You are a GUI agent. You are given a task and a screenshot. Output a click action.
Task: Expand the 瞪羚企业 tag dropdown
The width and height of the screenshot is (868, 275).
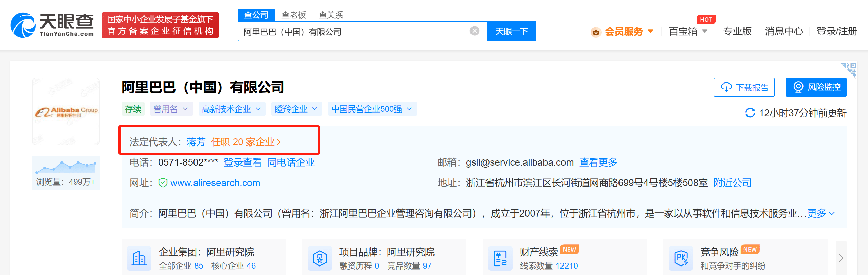click(296, 109)
